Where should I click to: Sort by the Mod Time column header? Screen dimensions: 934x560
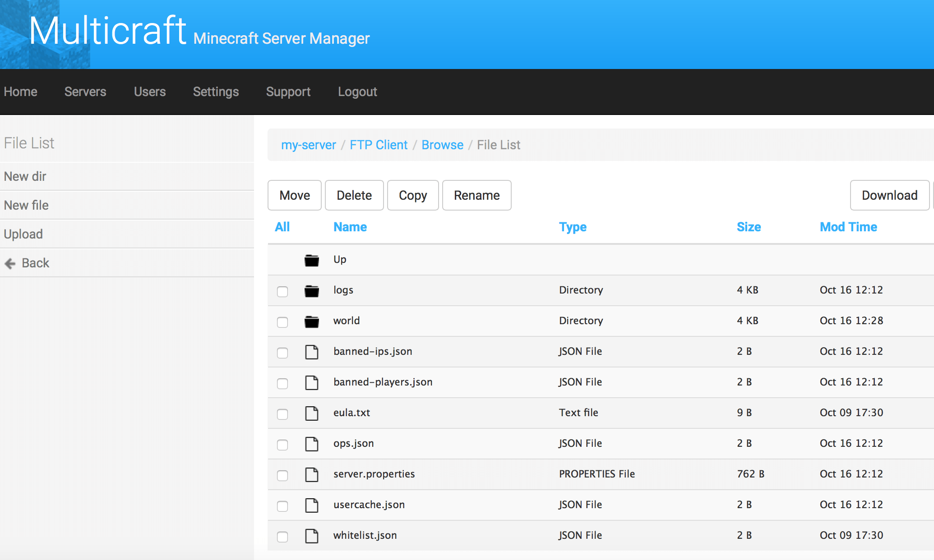click(849, 227)
